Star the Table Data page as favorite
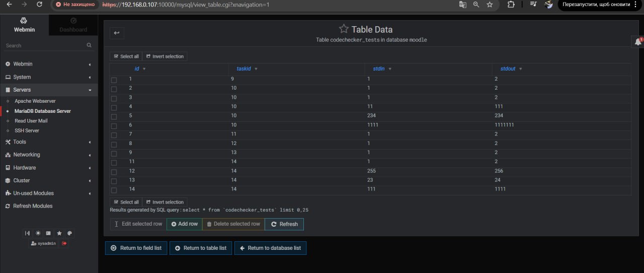 point(344,29)
